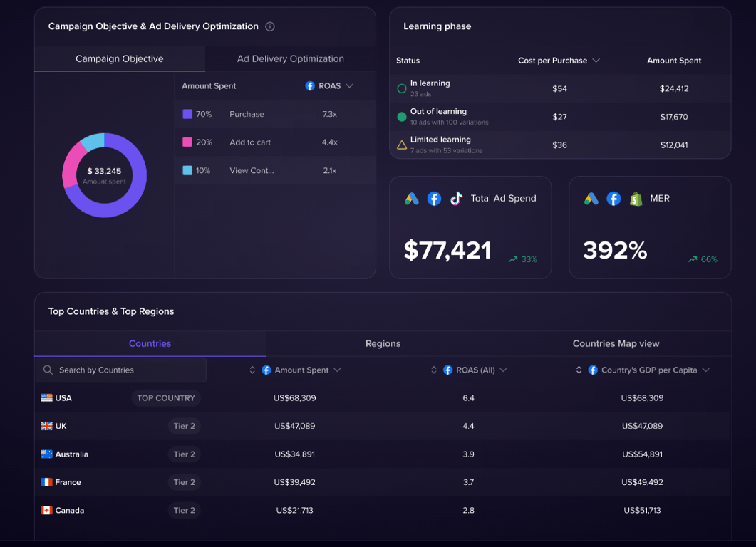
Task: Click the UK ROAS value 4.4
Action: tap(468, 426)
